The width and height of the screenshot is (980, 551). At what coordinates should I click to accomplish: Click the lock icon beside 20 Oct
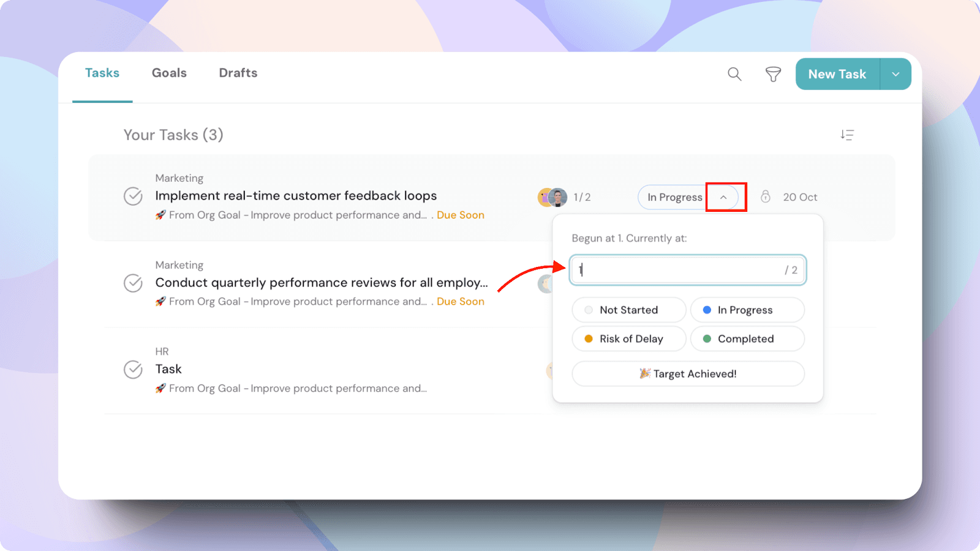[765, 197]
